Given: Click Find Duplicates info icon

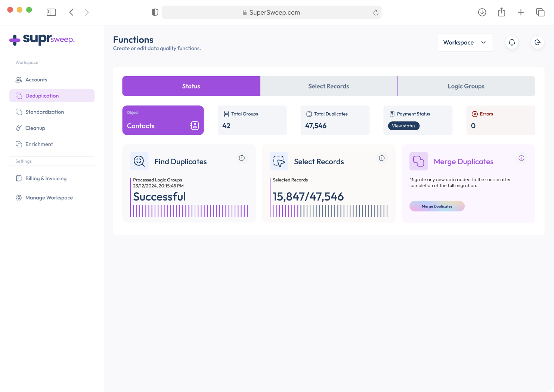Looking at the screenshot, I should [x=242, y=158].
